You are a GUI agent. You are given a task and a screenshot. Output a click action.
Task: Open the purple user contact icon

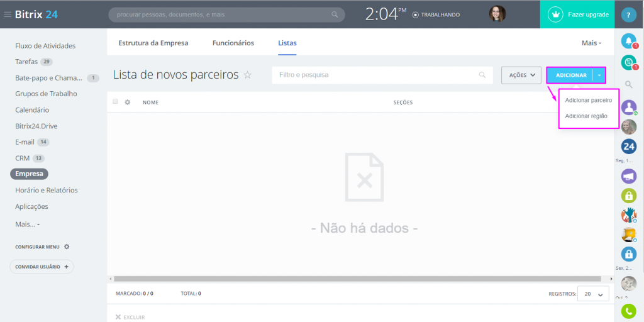629,107
